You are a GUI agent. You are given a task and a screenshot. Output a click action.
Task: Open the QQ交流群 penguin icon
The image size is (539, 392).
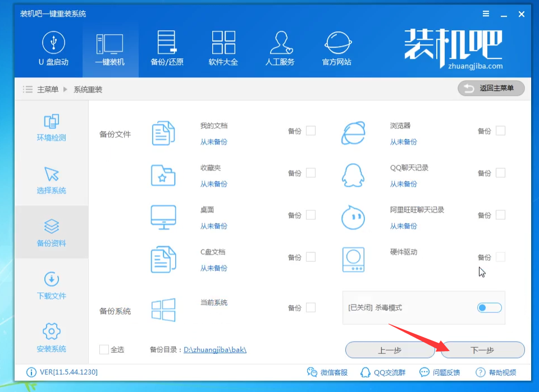(x=366, y=372)
